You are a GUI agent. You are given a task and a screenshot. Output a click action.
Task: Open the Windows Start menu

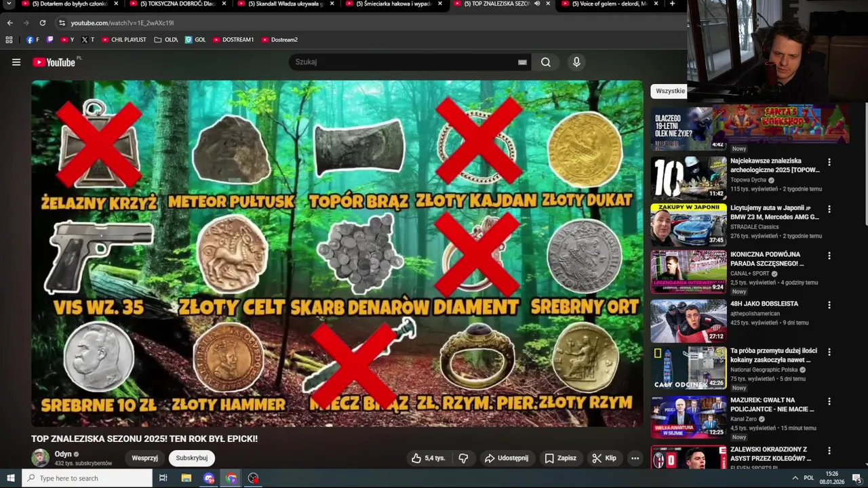point(10,478)
